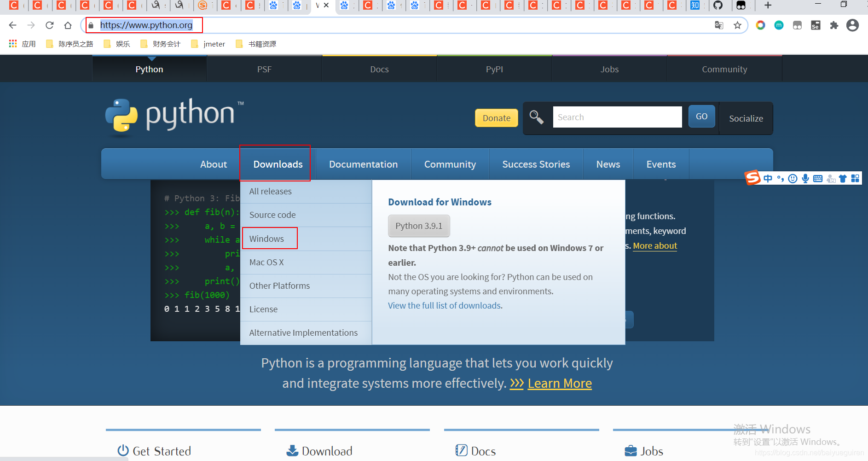Open the jmeter bookmark folder
Viewport: 868px width, 461px height.
(208, 44)
